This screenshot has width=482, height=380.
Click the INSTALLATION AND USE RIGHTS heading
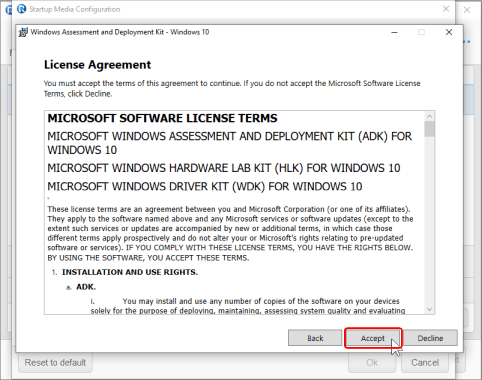[x=130, y=272]
